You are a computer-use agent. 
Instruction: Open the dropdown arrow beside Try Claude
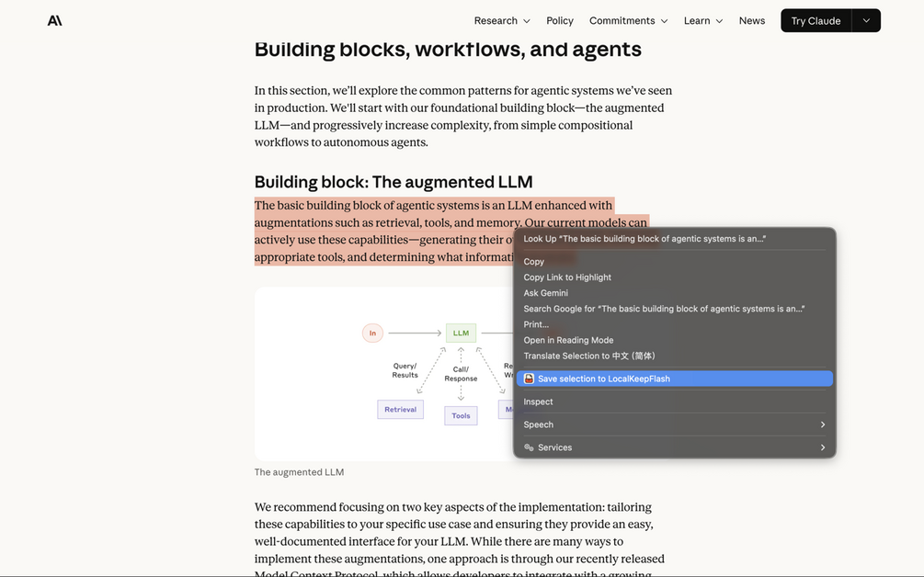click(866, 20)
